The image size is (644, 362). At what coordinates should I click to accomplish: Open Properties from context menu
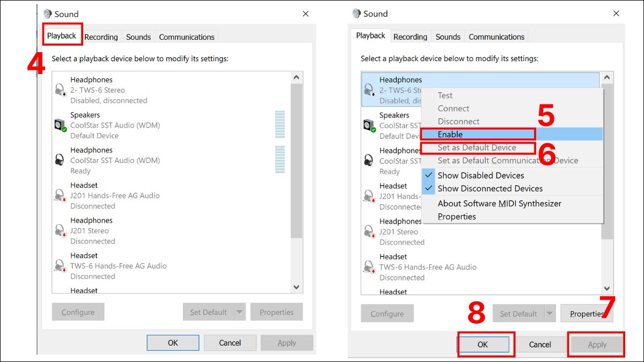point(512,217)
